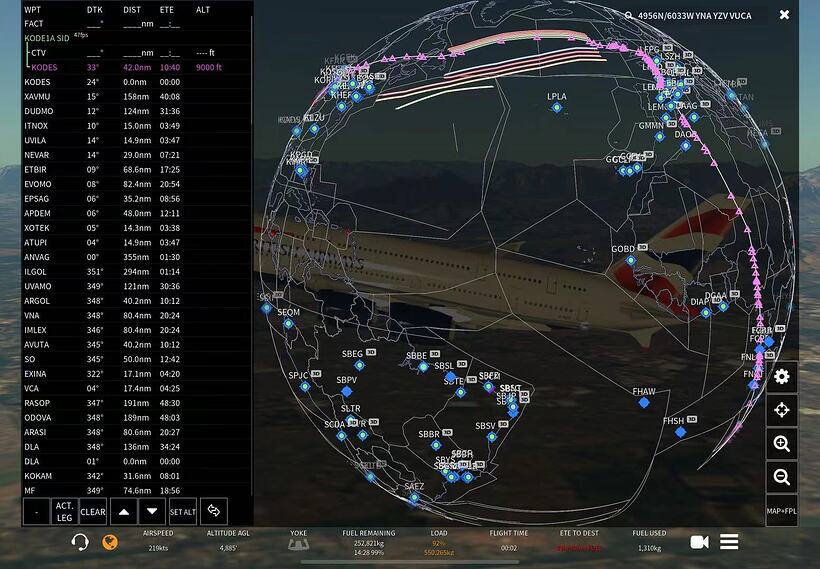Select the ETBIR waypoint row
The image size is (820, 569).
[x=136, y=170]
